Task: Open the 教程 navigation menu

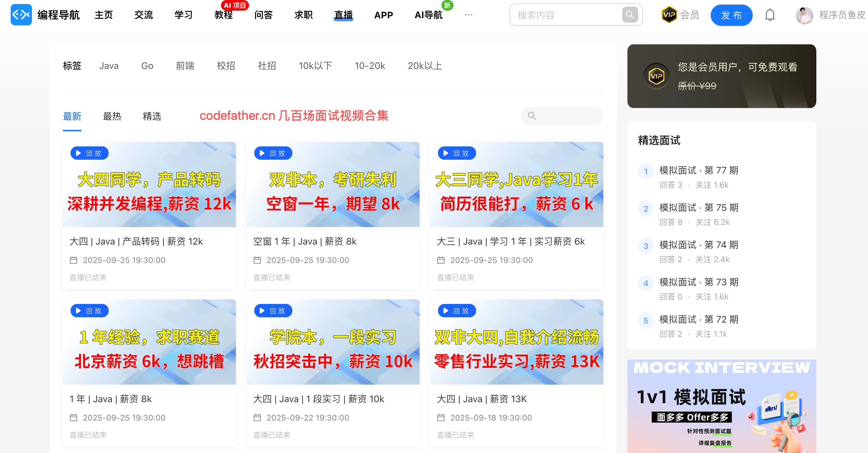Action: pos(223,15)
